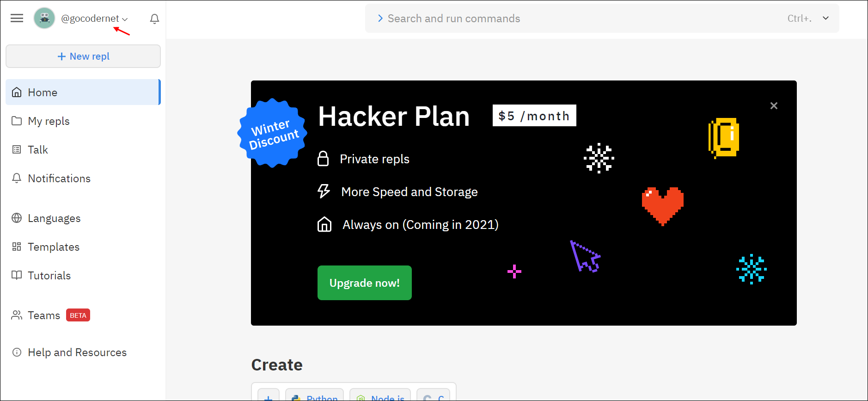Click the sidebar Notifications bell icon
The height and width of the screenshot is (401, 868).
point(17,178)
